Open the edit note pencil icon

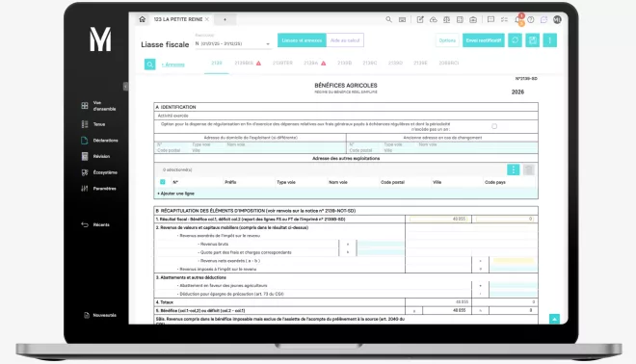point(420,19)
